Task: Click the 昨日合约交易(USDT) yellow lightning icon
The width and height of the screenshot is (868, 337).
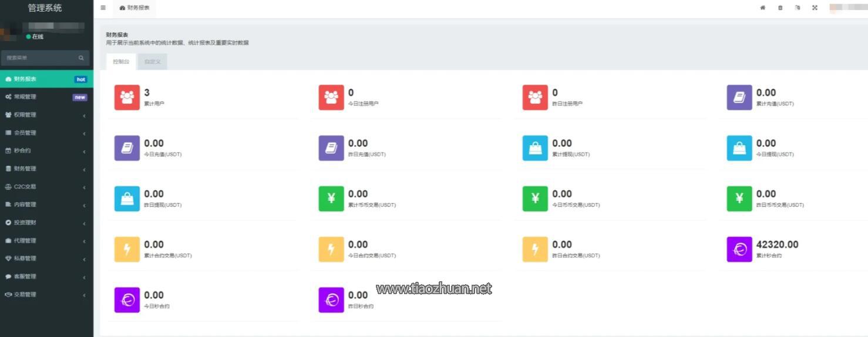Action: [x=535, y=250]
